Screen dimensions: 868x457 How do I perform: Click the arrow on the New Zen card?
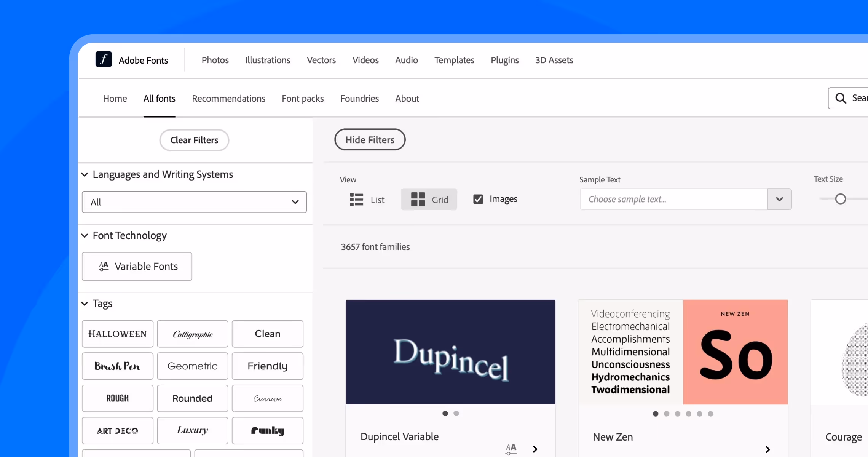(x=768, y=449)
